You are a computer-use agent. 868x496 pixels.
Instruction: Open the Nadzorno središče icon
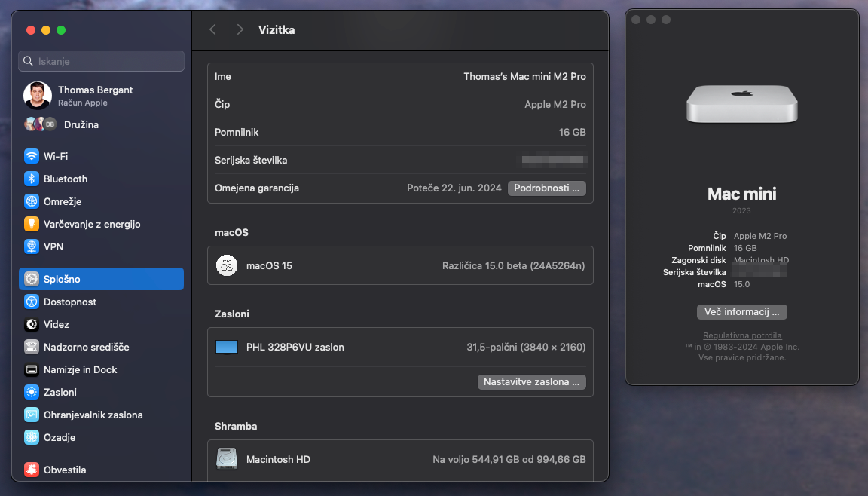coord(31,347)
